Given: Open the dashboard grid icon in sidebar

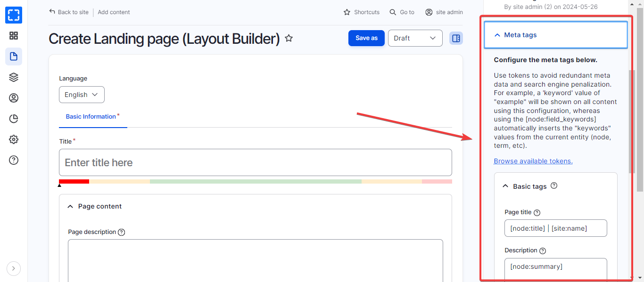Looking at the screenshot, I should pyautogui.click(x=14, y=36).
